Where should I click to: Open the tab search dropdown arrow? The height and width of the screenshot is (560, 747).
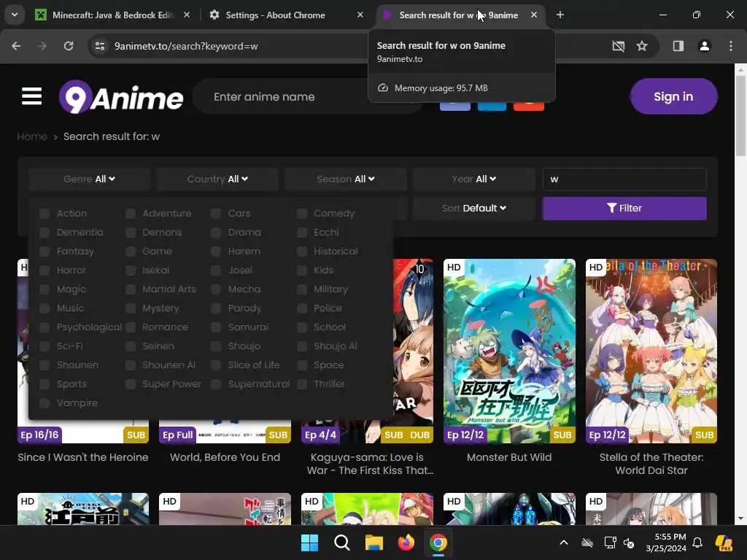point(15,15)
